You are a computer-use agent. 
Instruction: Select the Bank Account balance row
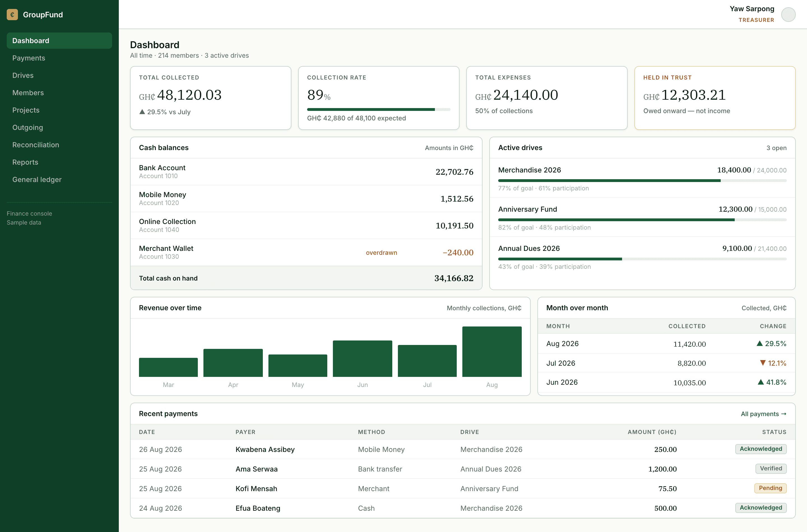coord(306,172)
